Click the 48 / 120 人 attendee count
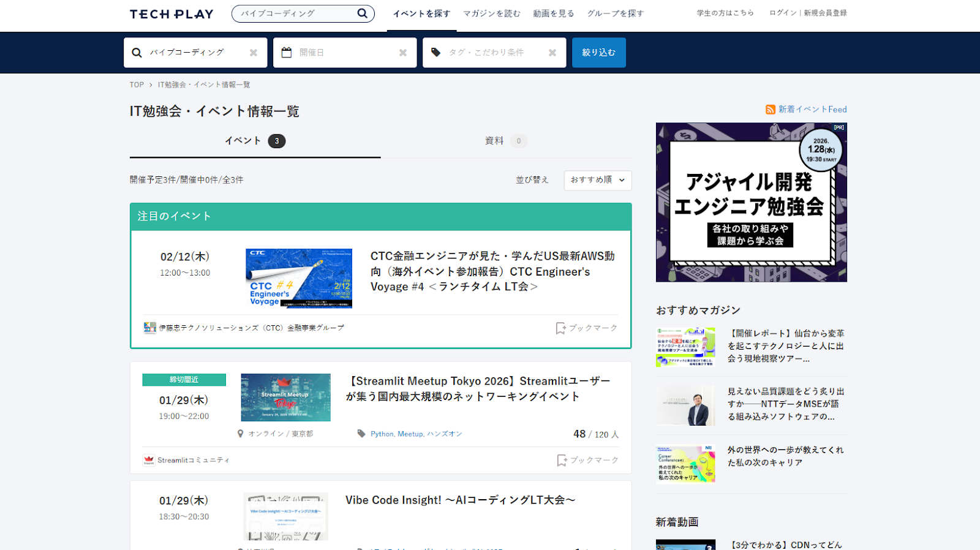Viewport: 980px width, 550px height. pyautogui.click(x=596, y=434)
